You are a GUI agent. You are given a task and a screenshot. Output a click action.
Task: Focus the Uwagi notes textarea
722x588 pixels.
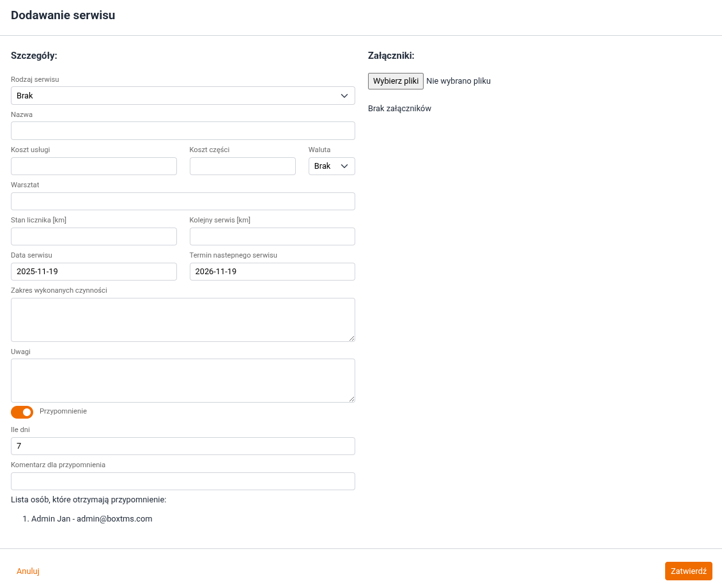(x=183, y=380)
